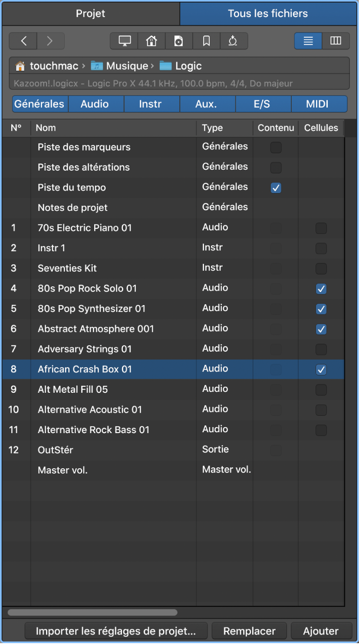Disable Cellules for African Crash Box 01
Image resolution: width=359 pixels, height=644 pixels.
pyautogui.click(x=321, y=370)
